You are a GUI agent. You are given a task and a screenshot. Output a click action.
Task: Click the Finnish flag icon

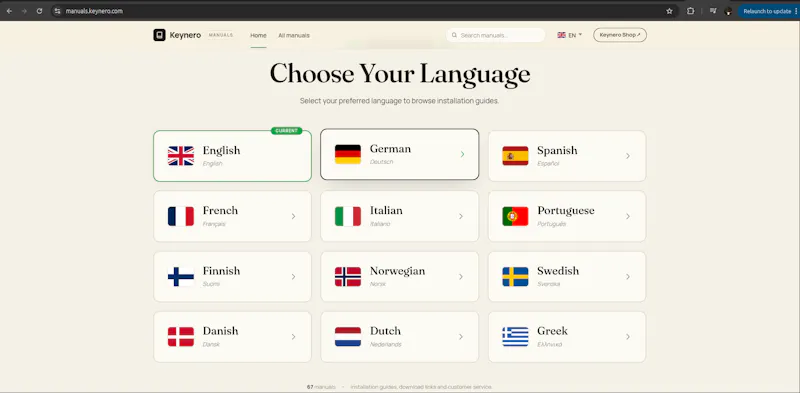(x=181, y=277)
